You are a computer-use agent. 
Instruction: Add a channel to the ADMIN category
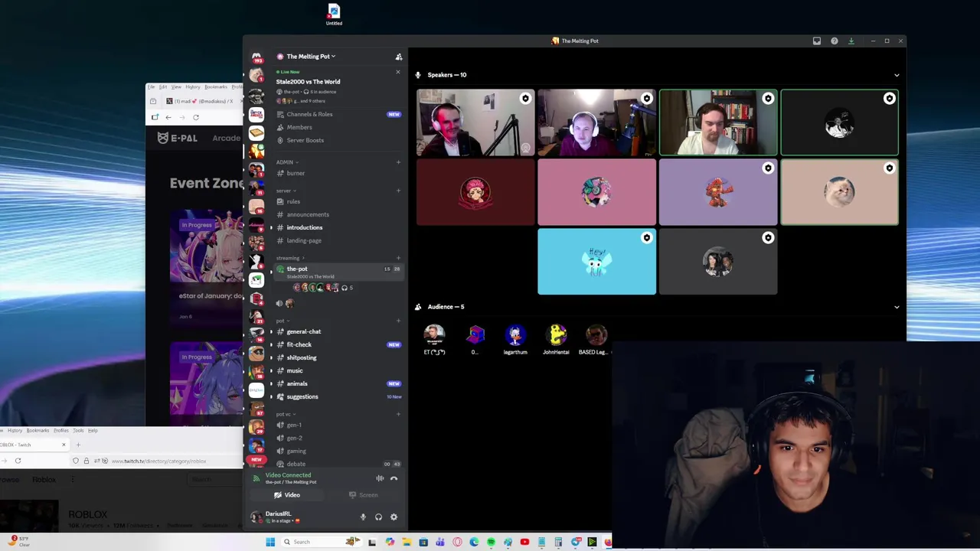398,162
